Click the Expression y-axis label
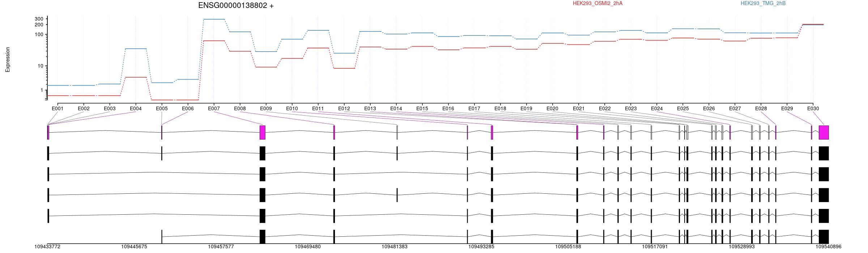Screen dimensions: 868x253 pyautogui.click(x=8, y=60)
